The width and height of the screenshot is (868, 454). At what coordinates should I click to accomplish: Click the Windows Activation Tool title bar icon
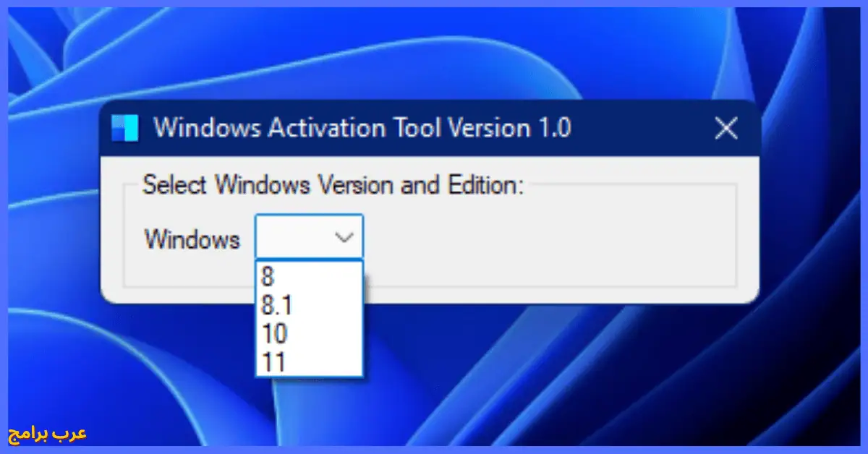125,129
